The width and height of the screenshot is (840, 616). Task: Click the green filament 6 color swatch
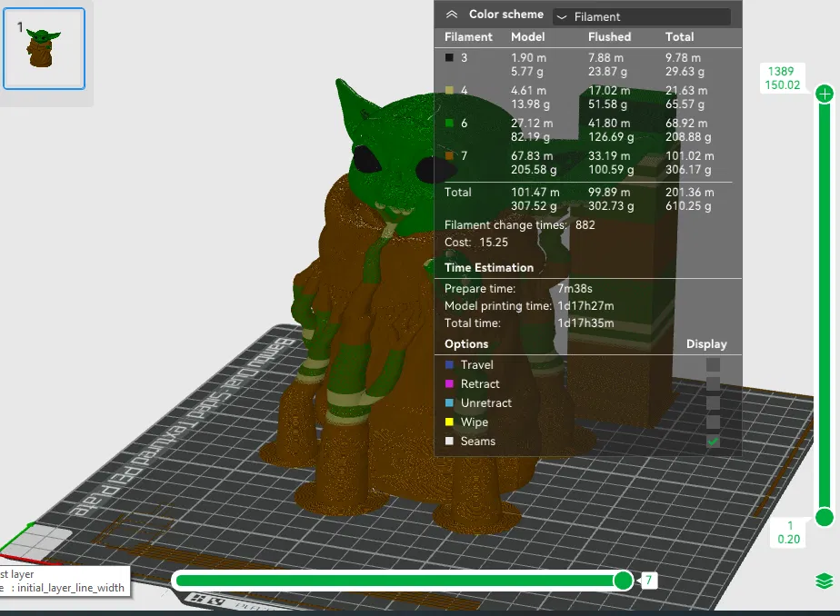click(x=449, y=123)
